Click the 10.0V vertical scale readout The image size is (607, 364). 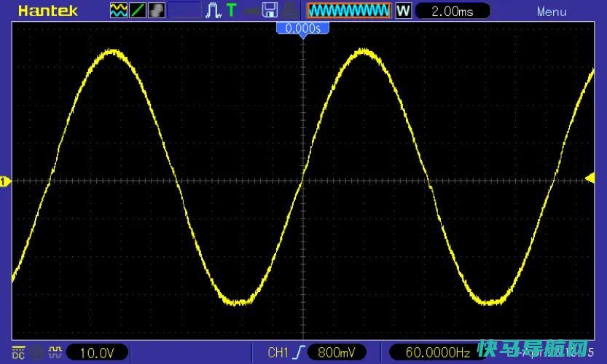[97, 353]
